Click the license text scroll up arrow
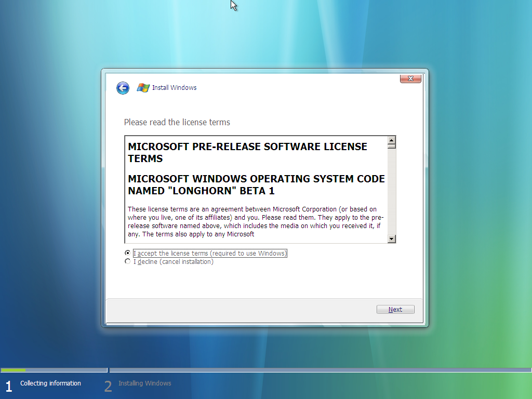Image resolution: width=532 pixels, height=399 pixels. click(392, 140)
